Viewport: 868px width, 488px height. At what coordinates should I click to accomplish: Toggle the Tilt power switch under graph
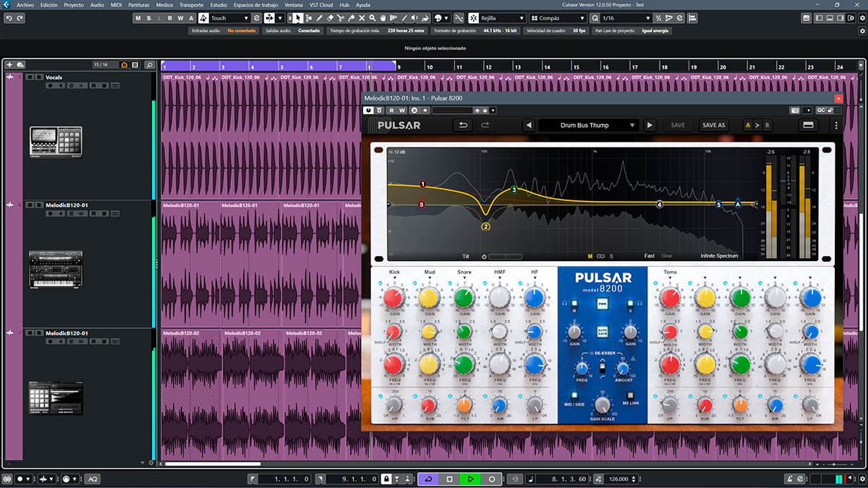484,257
